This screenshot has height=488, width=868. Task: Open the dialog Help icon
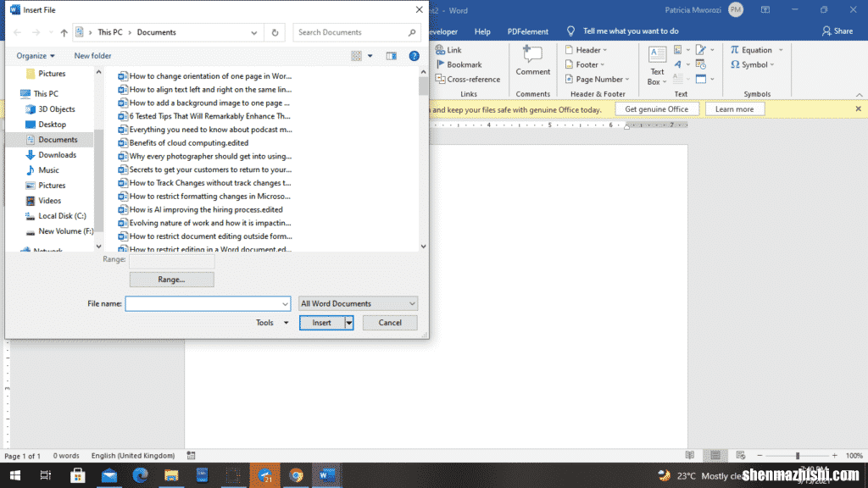[414, 56]
